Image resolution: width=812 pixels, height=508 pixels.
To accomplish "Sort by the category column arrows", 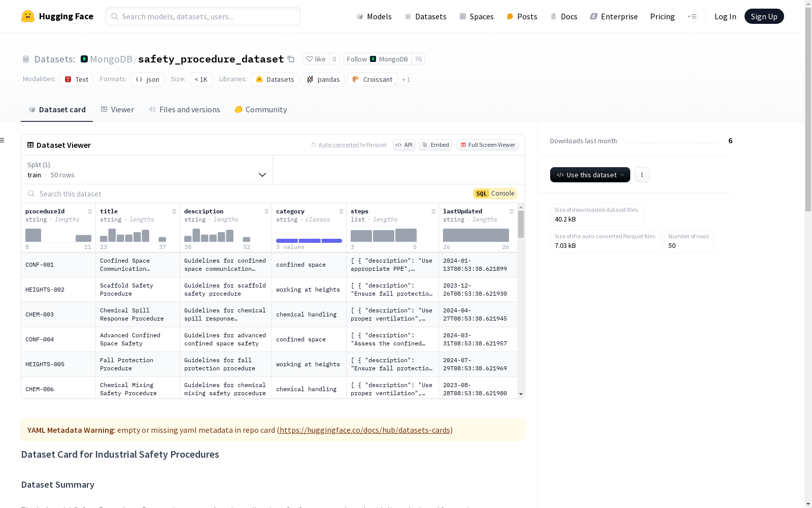I will click(341, 211).
